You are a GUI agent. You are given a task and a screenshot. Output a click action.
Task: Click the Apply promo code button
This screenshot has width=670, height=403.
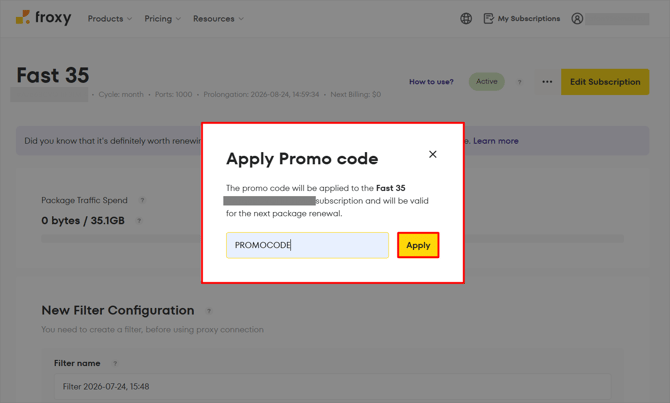418,245
